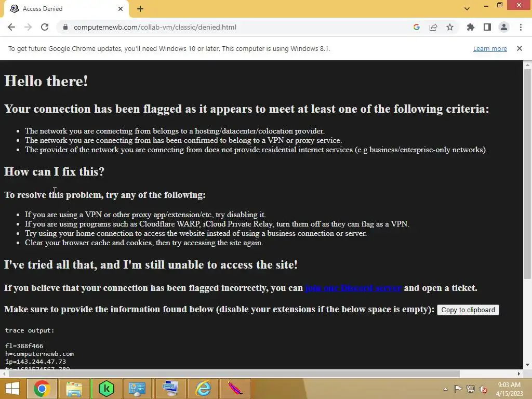
Task: Click the hosting/datacenter/colocation provider bullet
Action: 175,131
